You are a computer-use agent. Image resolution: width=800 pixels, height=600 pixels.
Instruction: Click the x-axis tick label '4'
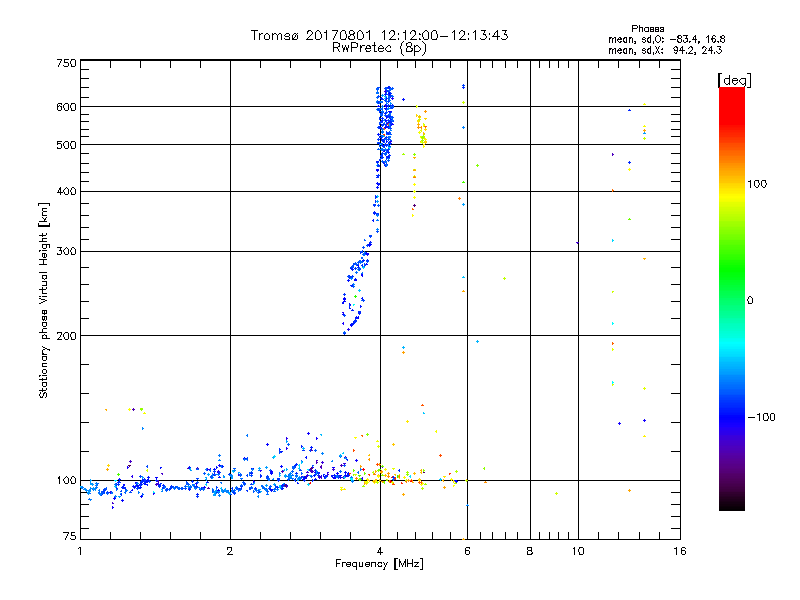coord(380,551)
